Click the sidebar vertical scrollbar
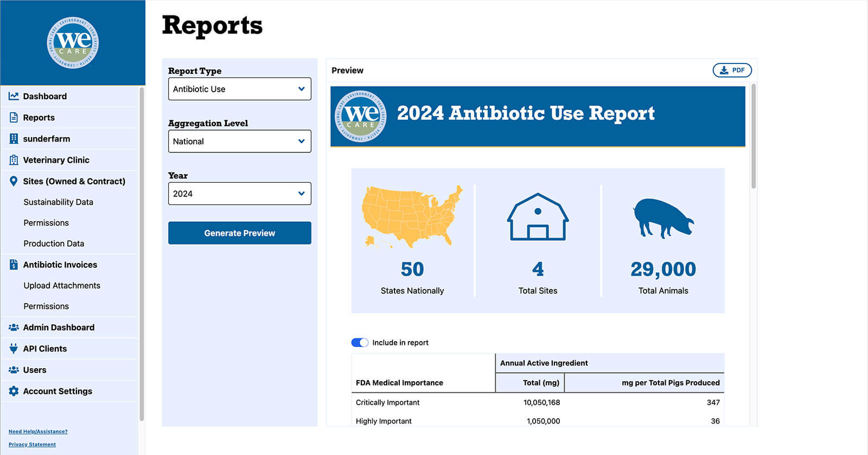The image size is (868, 455). (x=142, y=254)
